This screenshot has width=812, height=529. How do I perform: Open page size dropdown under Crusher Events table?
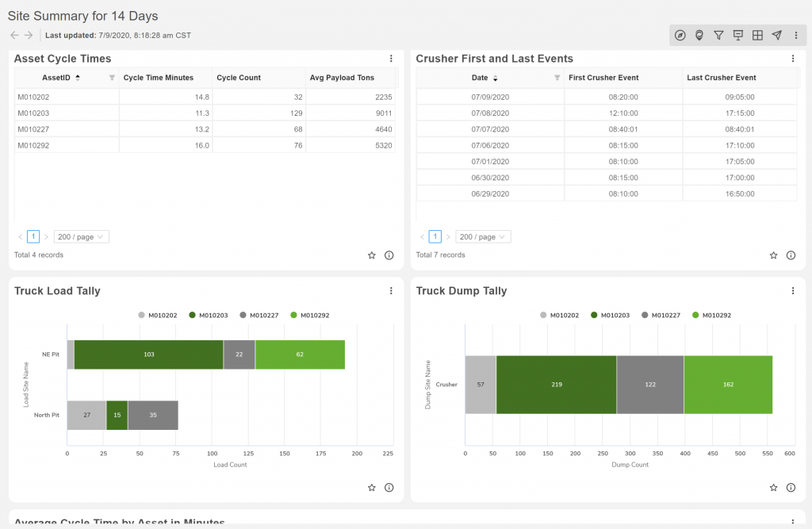tap(483, 237)
